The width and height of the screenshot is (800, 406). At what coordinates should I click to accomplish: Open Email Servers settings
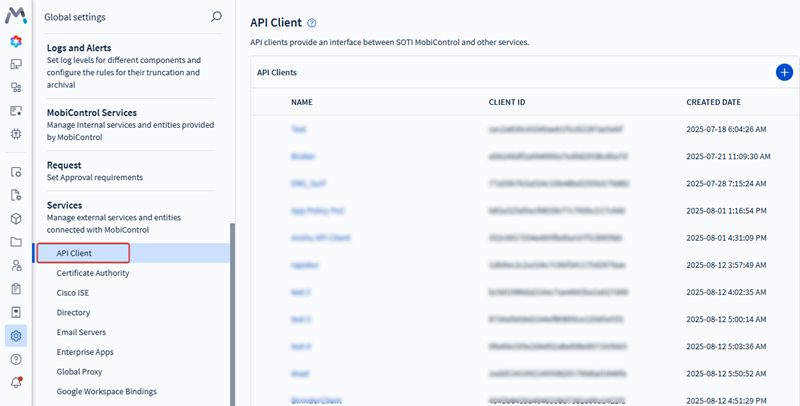[81, 332]
